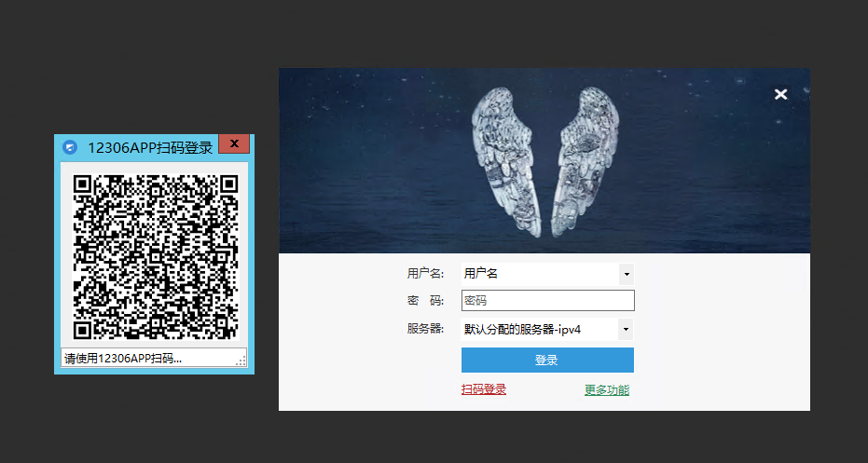
Task: Close the login window with white X
Action: click(x=780, y=95)
